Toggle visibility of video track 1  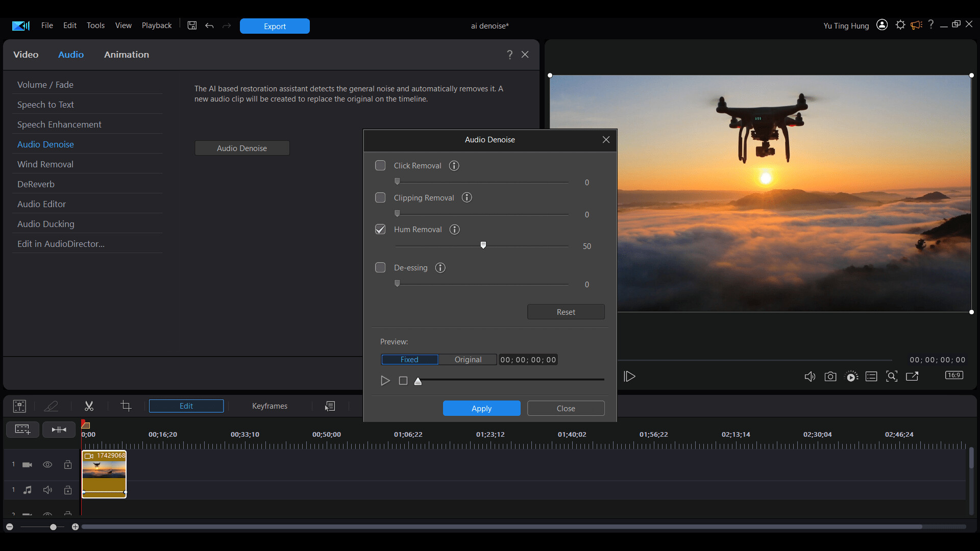[47, 464]
